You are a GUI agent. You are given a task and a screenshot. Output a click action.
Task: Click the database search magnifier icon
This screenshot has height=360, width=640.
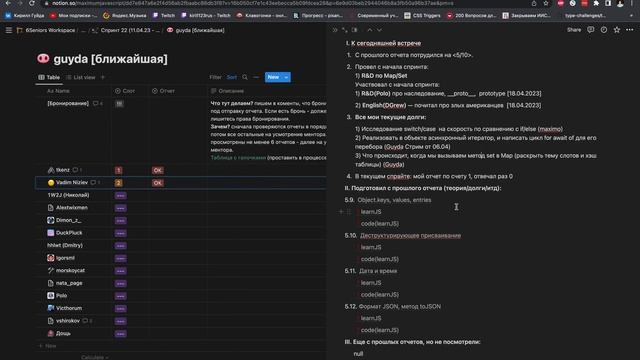[245, 77]
